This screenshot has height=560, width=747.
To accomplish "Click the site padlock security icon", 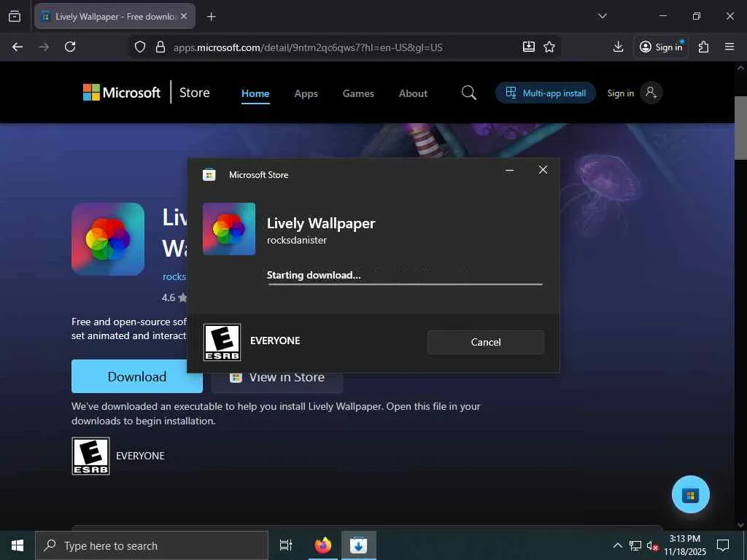I will pos(160,47).
